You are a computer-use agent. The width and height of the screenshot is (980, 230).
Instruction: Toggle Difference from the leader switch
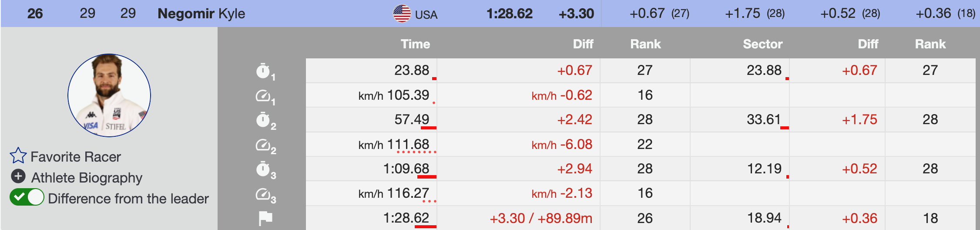[27, 197]
